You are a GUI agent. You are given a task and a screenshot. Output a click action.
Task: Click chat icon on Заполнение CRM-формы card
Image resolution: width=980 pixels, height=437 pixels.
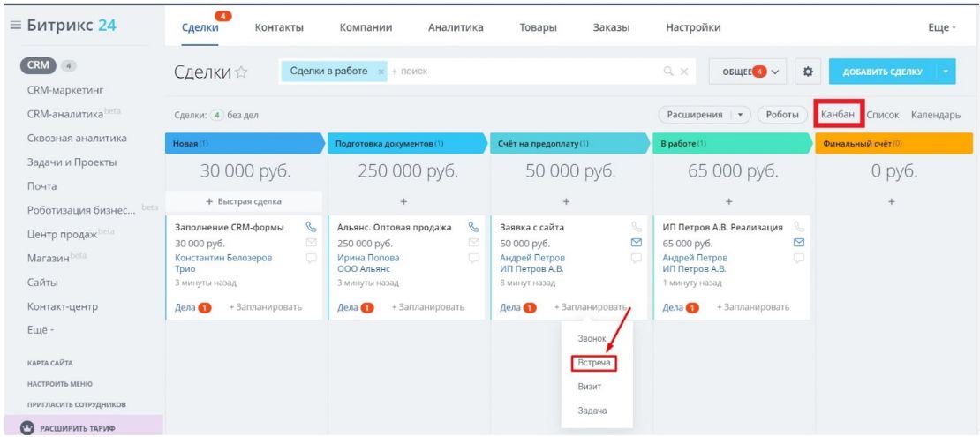pyautogui.click(x=312, y=258)
